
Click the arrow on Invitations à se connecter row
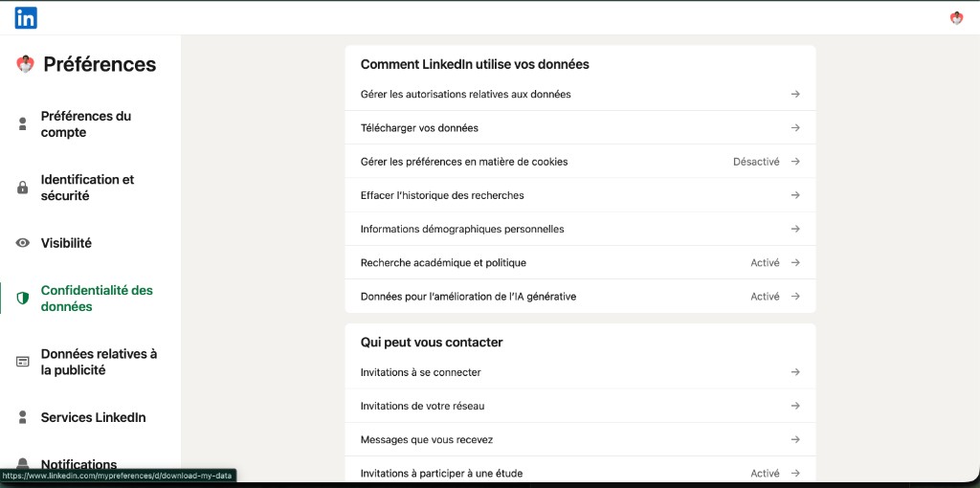795,372
